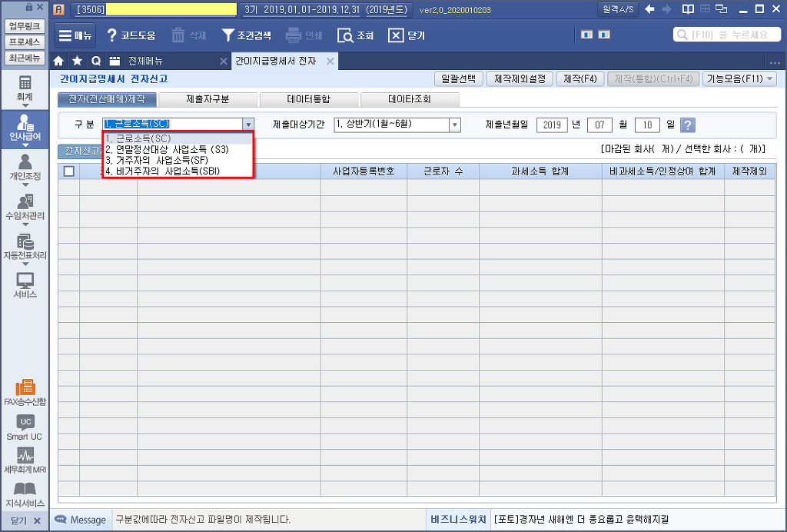Viewport: 787px width, 532px height.
Task: Toggle the select-all checkbox in table header
Action: pos(69,171)
